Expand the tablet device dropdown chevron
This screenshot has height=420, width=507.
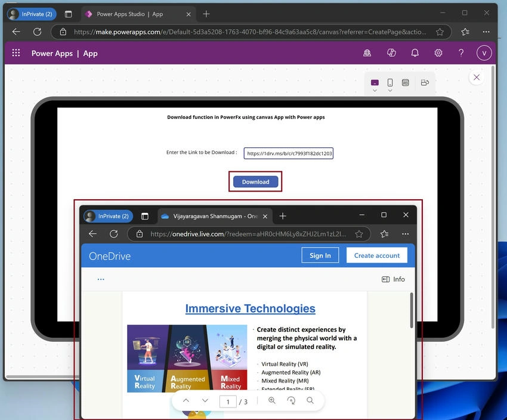[x=375, y=91]
